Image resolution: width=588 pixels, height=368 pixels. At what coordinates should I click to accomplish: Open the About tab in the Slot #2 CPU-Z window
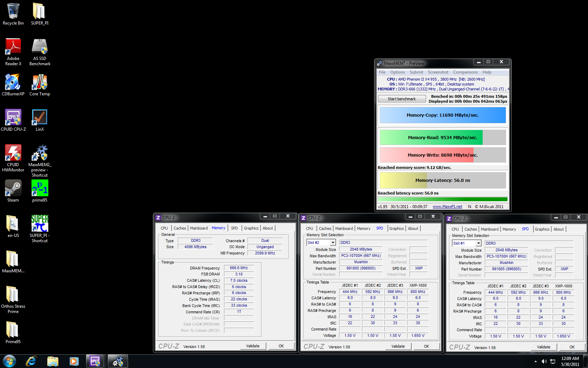point(413,229)
